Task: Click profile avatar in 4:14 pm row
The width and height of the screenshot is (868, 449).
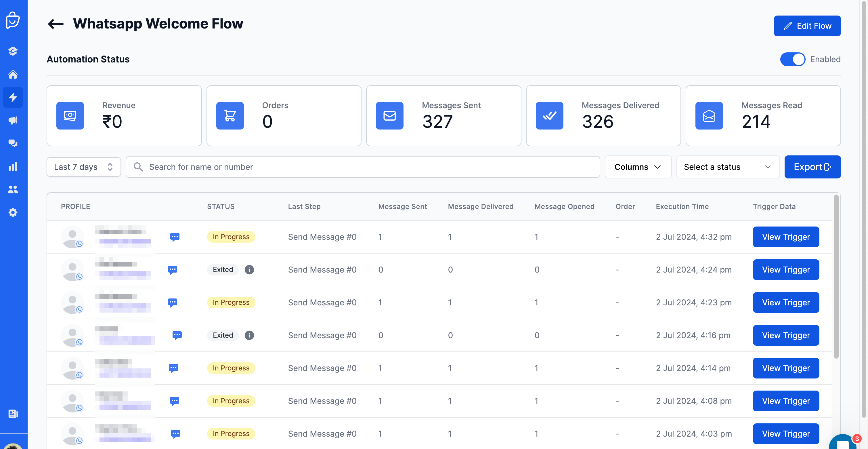Action: (72, 368)
